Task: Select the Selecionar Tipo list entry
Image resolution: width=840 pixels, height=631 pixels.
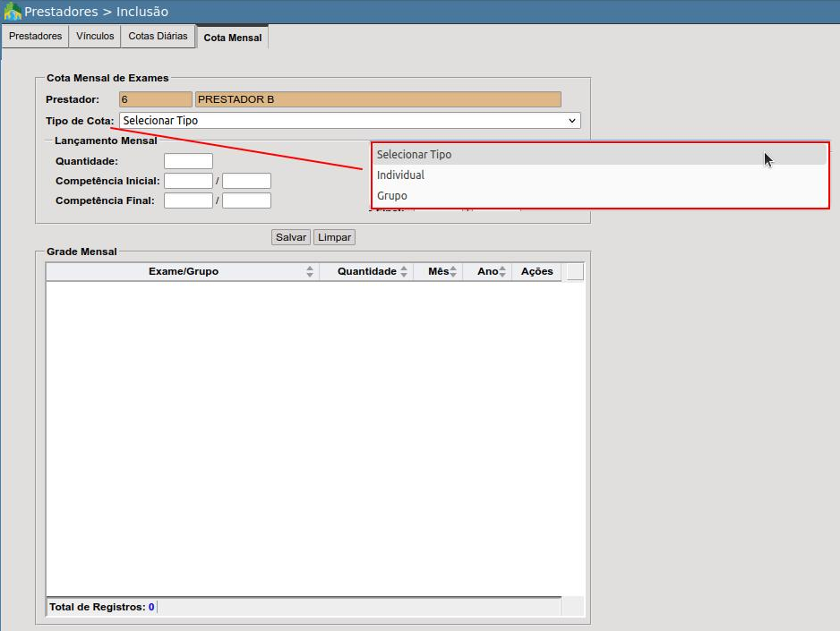Action: [414, 155]
